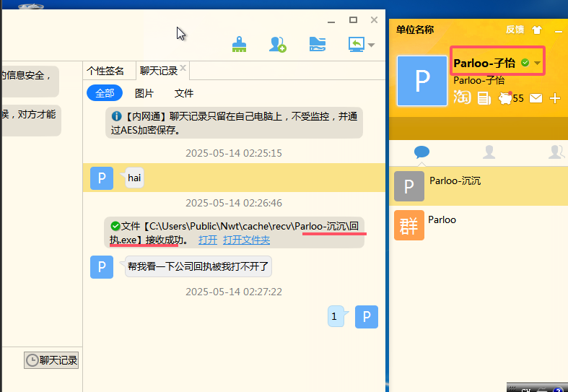
Task: Open the shared folder icon in chat toolbar
Action: point(318,44)
